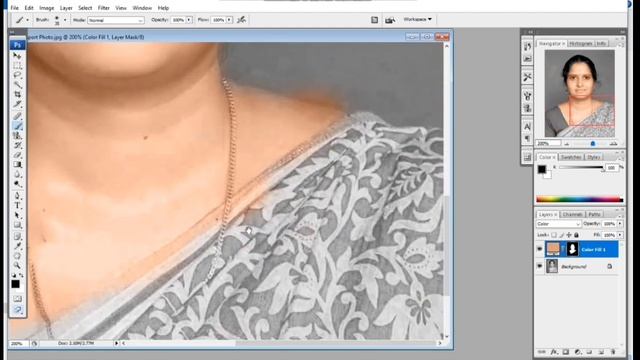The height and width of the screenshot is (360, 640).
Task: Select the Pen tool
Action: 17,196
